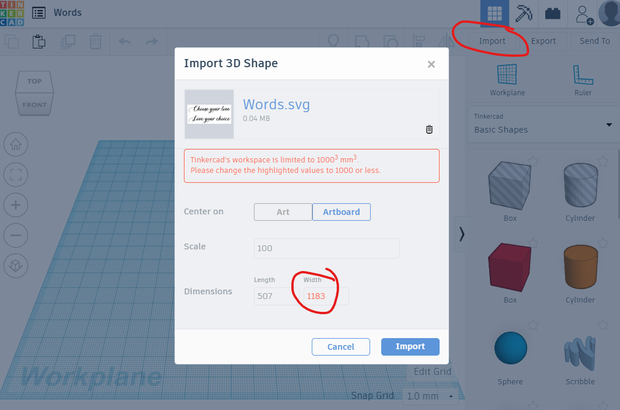Delete the Words.svg file with trash icon
620x410 pixels.
coord(429,129)
